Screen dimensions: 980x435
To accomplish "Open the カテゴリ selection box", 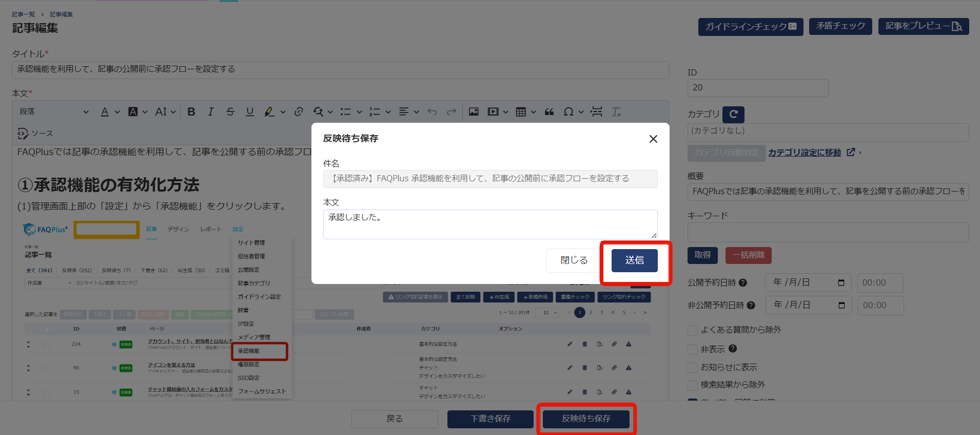I will click(x=828, y=132).
